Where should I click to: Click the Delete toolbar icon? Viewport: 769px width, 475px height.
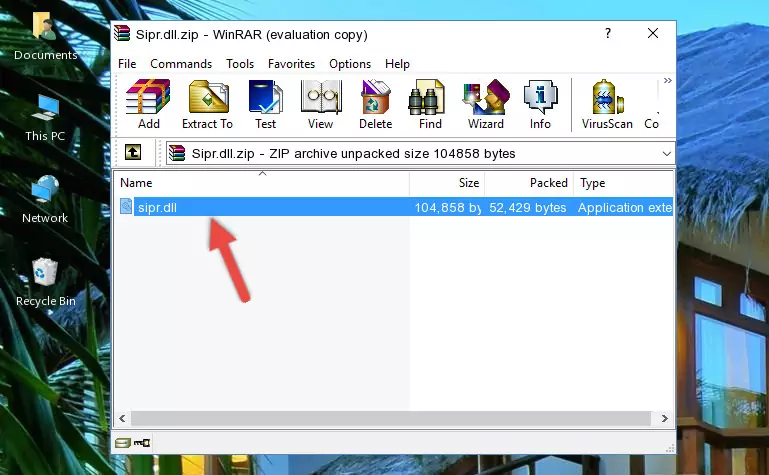[375, 104]
